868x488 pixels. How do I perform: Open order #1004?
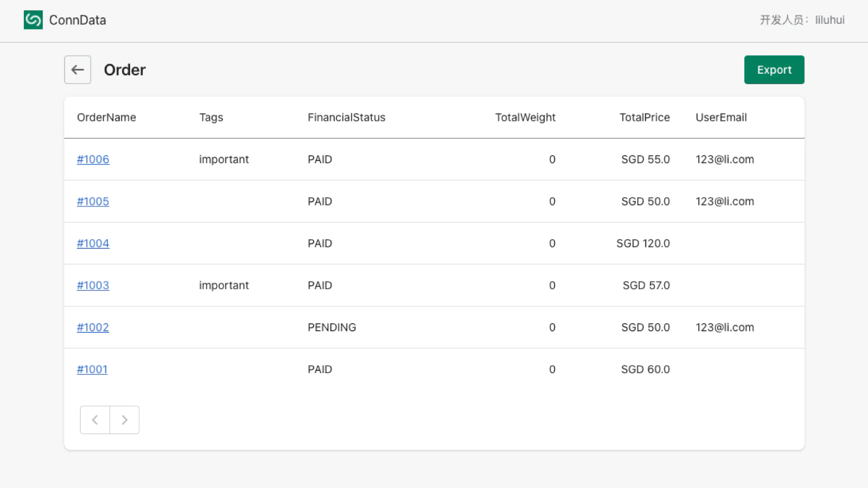pyautogui.click(x=93, y=243)
